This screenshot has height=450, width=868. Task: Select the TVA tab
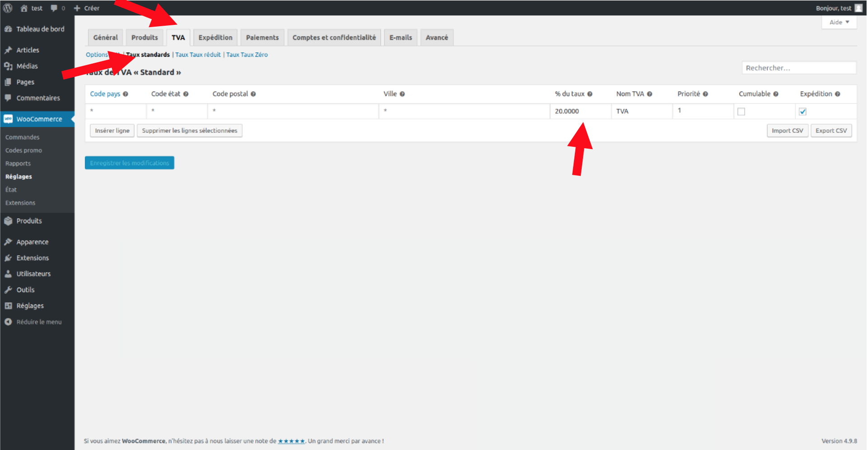[x=178, y=37]
